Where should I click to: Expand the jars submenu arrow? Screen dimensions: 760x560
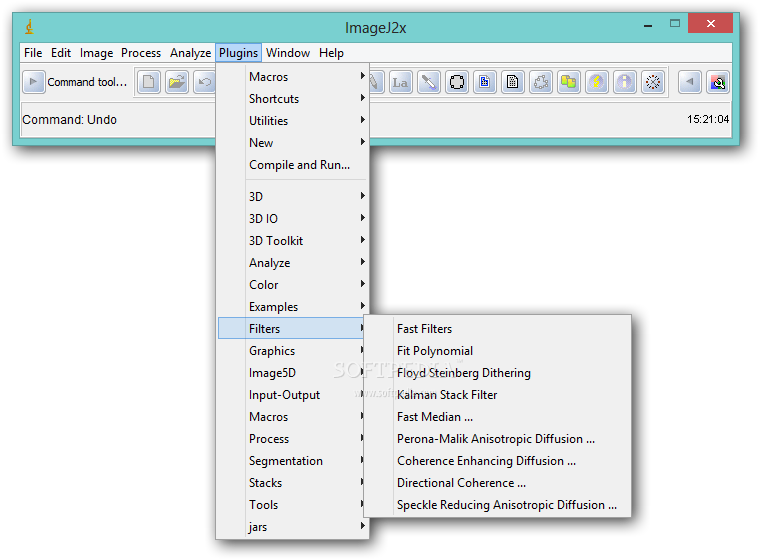363,526
